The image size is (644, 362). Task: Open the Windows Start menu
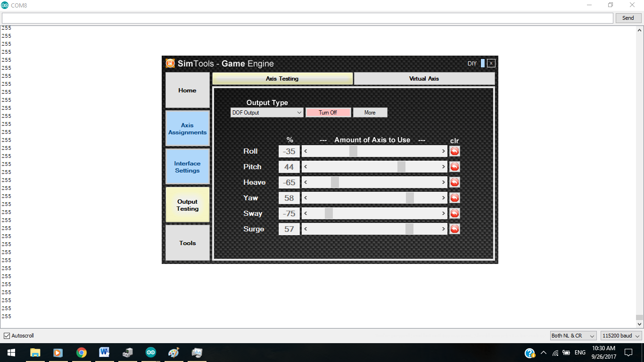tap(11, 353)
